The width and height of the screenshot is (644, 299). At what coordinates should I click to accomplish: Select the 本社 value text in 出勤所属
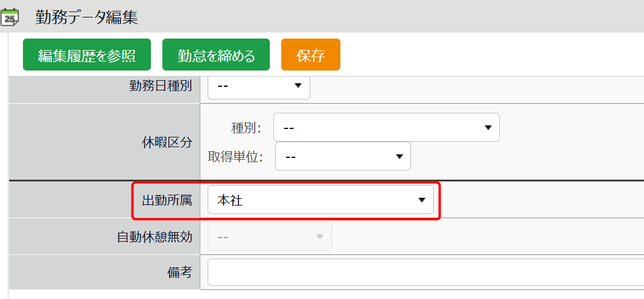[x=230, y=200]
